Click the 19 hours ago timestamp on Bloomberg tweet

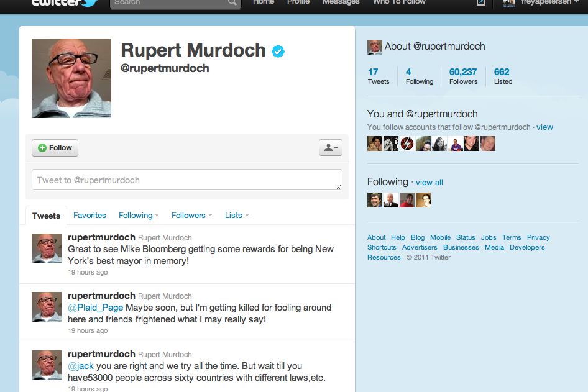pos(88,273)
